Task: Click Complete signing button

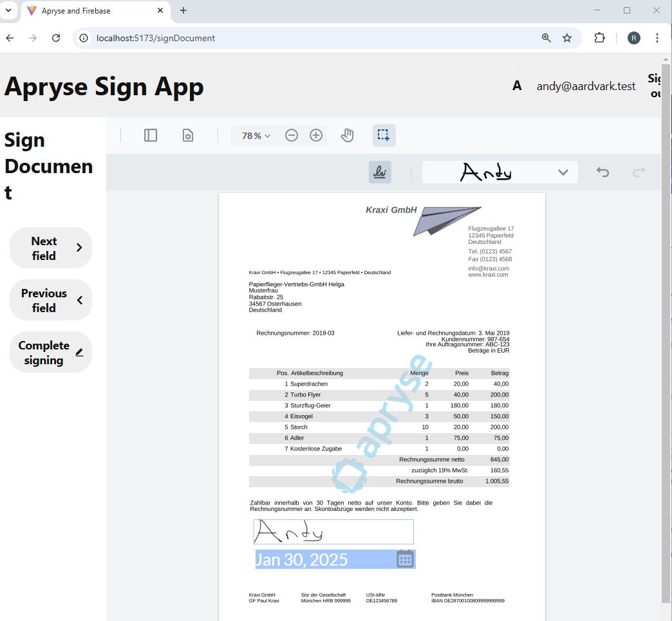Action: pyautogui.click(x=51, y=352)
